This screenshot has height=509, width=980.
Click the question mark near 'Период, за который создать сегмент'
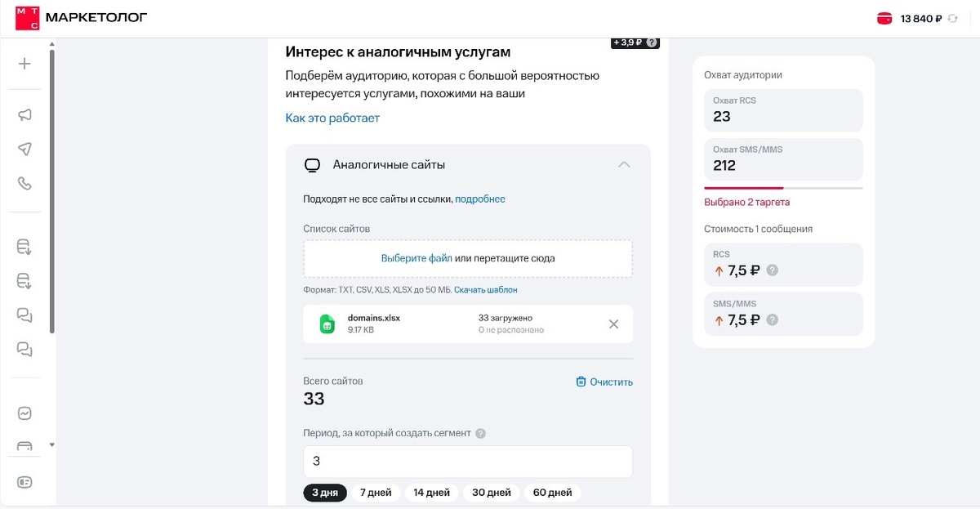tap(480, 433)
